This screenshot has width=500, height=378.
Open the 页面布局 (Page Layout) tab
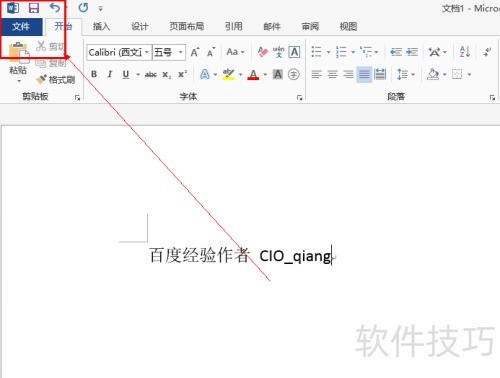coord(186,26)
